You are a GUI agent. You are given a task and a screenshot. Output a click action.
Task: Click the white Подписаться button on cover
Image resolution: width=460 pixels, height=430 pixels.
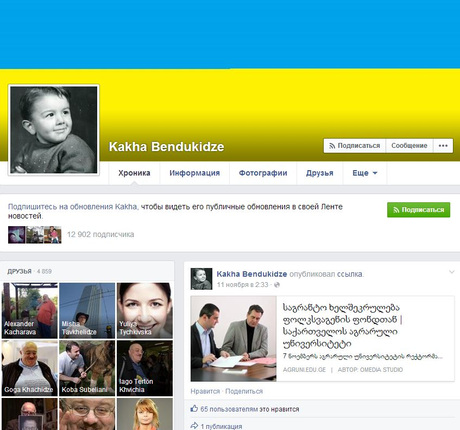point(355,146)
